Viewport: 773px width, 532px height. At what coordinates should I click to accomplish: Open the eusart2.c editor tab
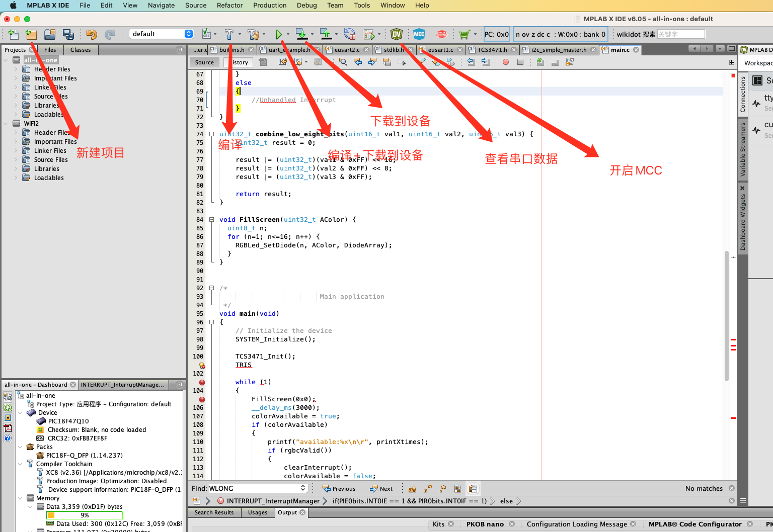[347, 50]
